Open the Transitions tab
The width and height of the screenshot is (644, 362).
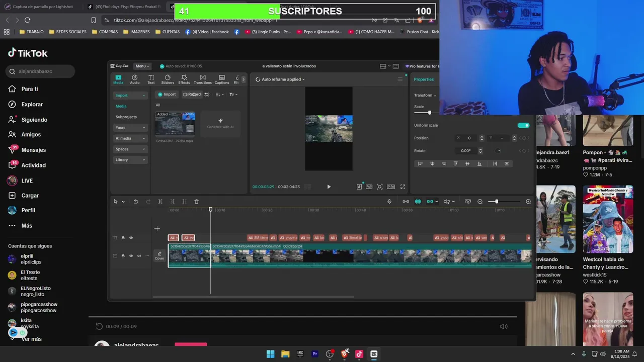[203, 79]
